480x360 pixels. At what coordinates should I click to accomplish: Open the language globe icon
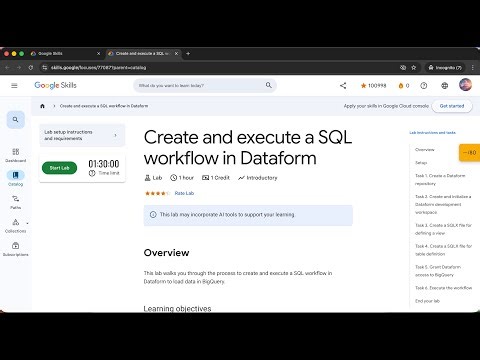[x=445, y=86]
